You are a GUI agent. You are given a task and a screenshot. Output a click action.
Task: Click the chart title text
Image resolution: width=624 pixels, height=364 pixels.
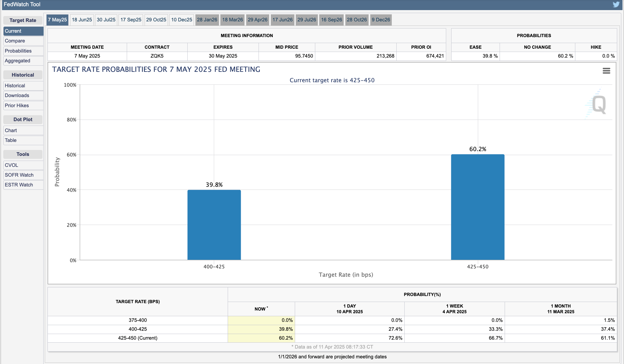point(156,69)
